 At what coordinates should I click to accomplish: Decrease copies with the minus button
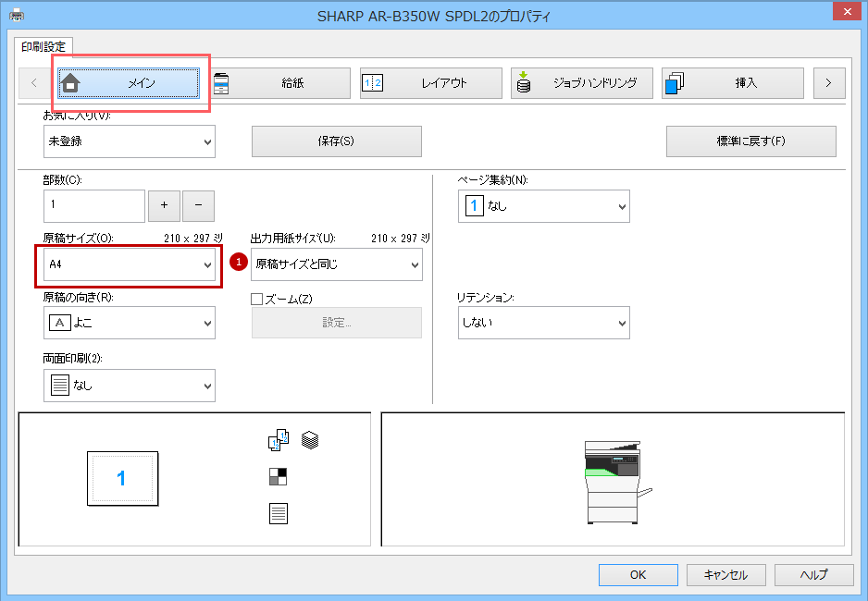(198, 205)
